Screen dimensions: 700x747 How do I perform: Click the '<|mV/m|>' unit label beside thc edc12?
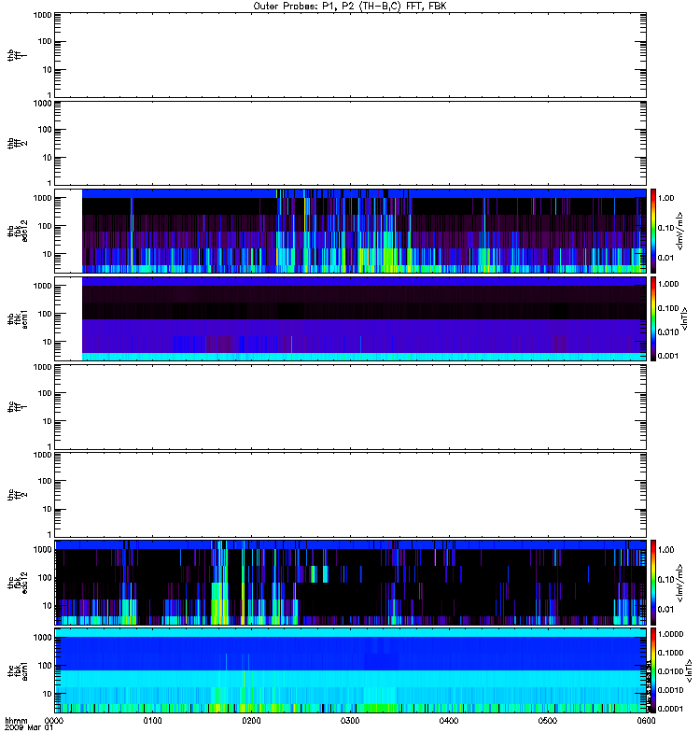[x=680, y=583]
